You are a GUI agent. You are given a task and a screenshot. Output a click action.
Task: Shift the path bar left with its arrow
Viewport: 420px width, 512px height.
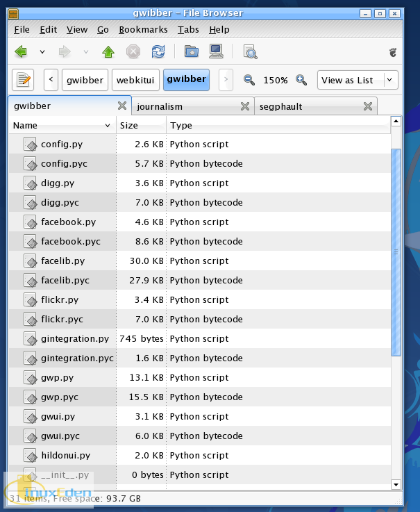51,79
